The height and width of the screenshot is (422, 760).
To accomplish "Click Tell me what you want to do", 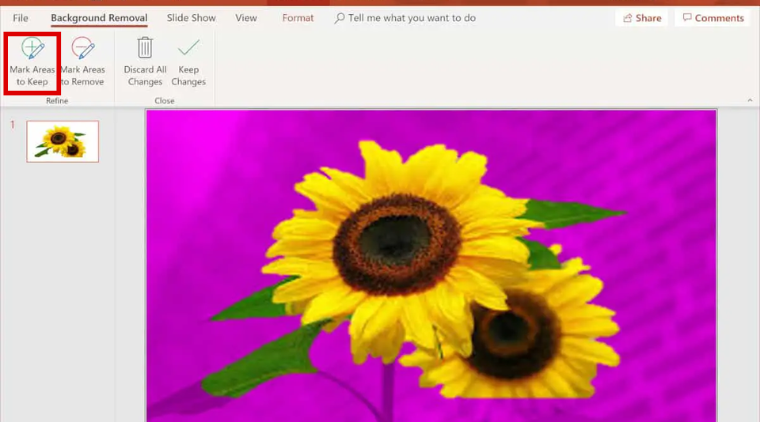I will [405, 18].
